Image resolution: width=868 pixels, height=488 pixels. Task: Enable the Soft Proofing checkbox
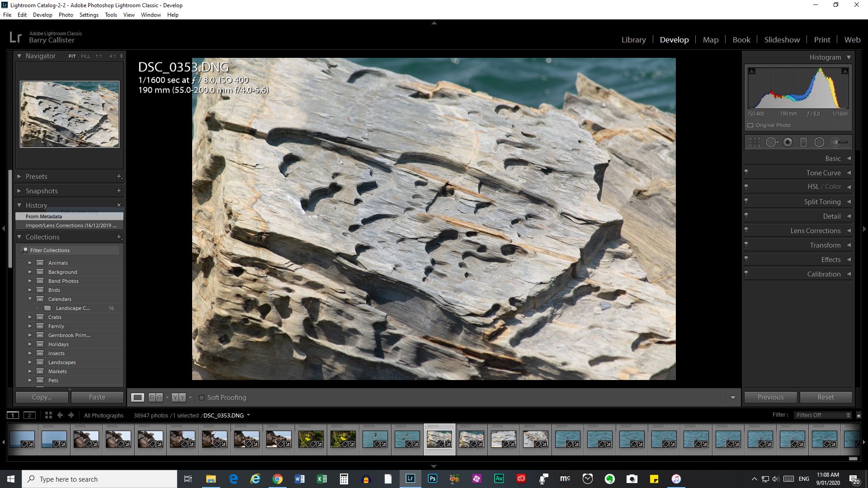click(202, 398)
